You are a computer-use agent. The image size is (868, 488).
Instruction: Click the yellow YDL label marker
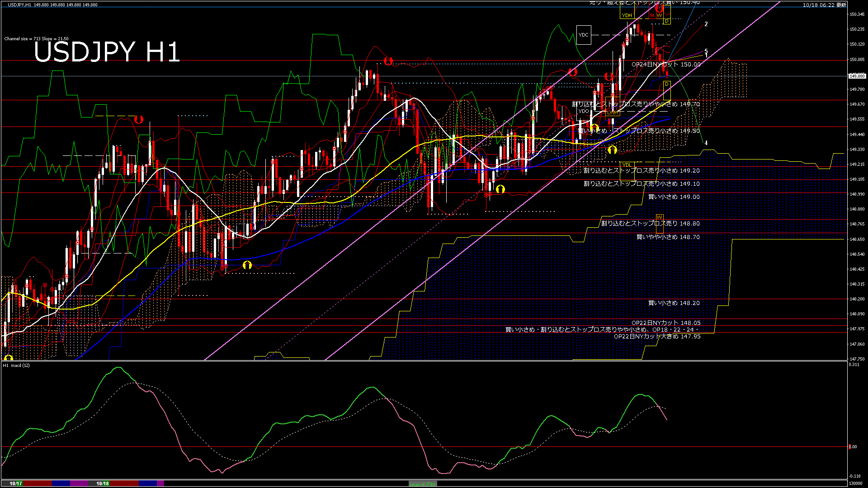627,164
